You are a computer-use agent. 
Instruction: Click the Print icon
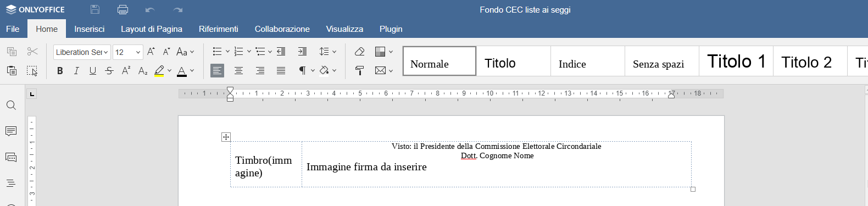123,9
